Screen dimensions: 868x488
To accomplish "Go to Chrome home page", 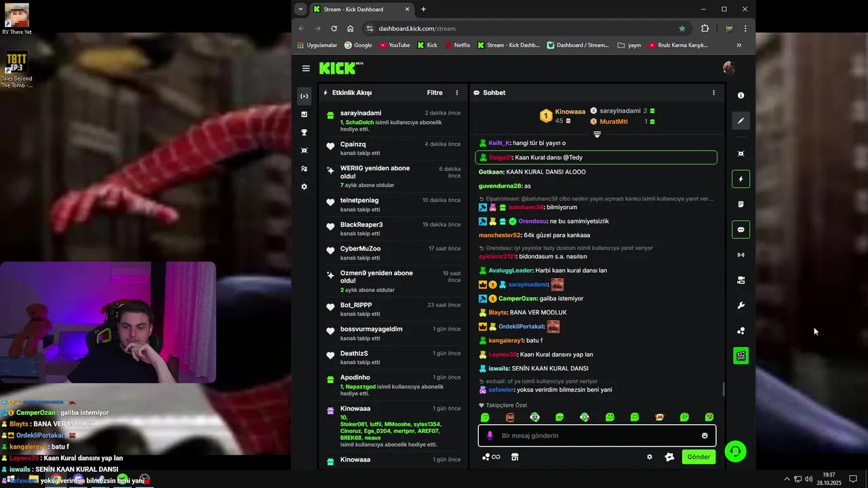I will pyautogui.click(x=350, y=28).
